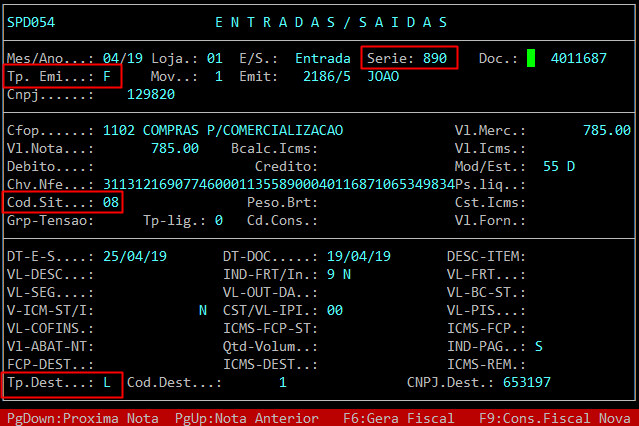Click the Cfop code 1102

click(x=119, y=130)
